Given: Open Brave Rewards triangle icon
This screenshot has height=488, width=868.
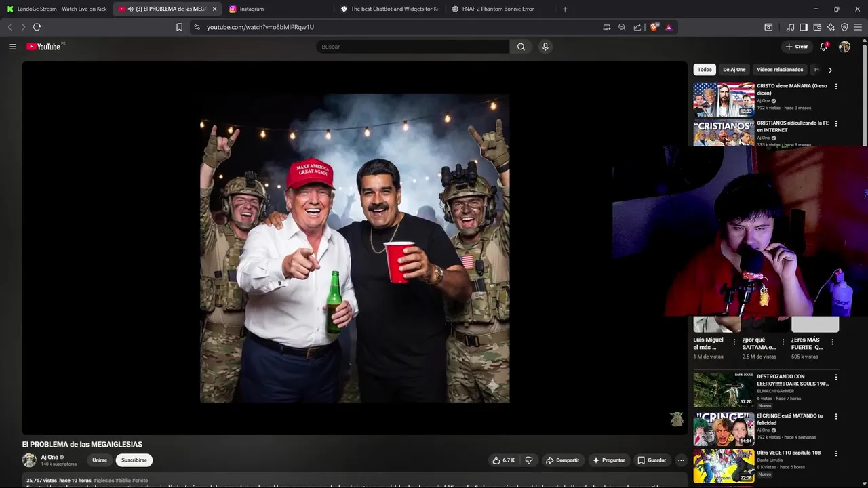Looking at the screenshot, I should point(669,27).
